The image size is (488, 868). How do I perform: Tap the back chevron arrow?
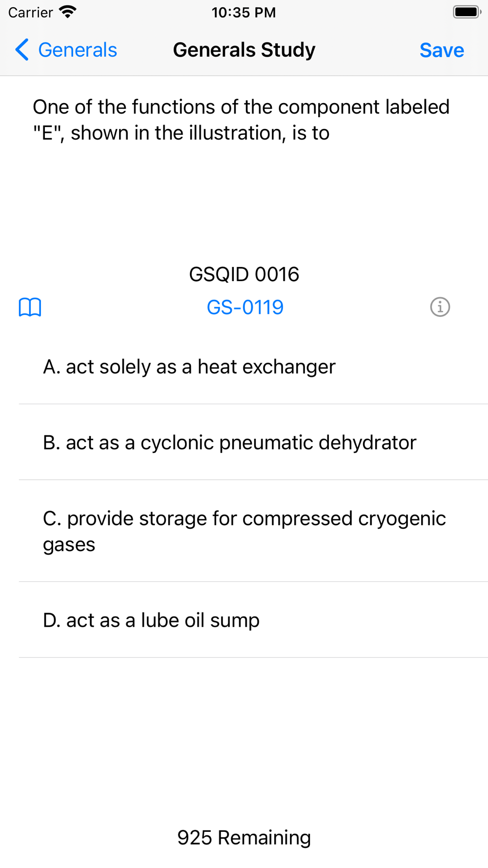(x=22, y=50)
